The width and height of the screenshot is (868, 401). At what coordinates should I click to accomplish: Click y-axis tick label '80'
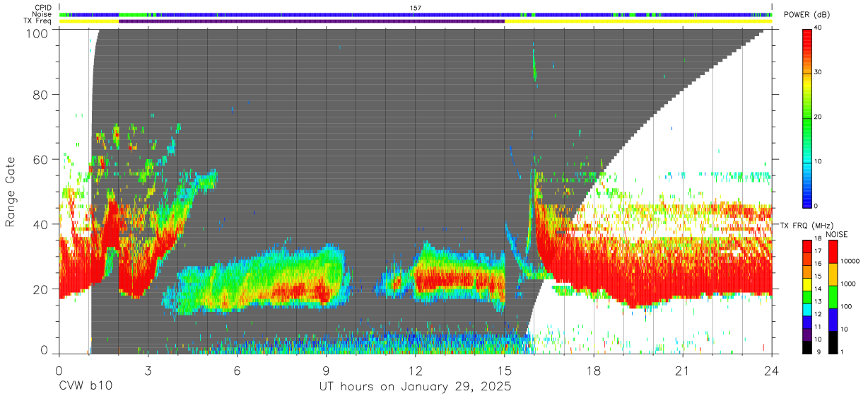pyautogui.click(x=40, y=95)
